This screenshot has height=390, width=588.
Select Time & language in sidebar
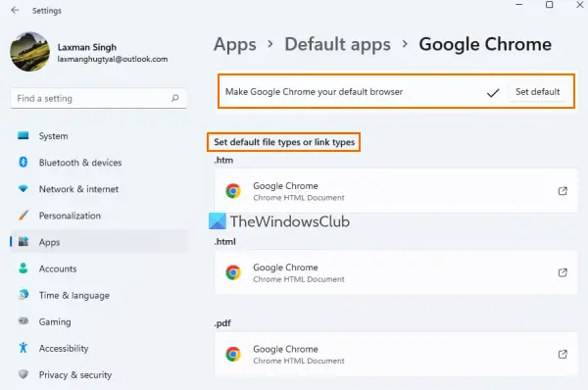[99, 295]
